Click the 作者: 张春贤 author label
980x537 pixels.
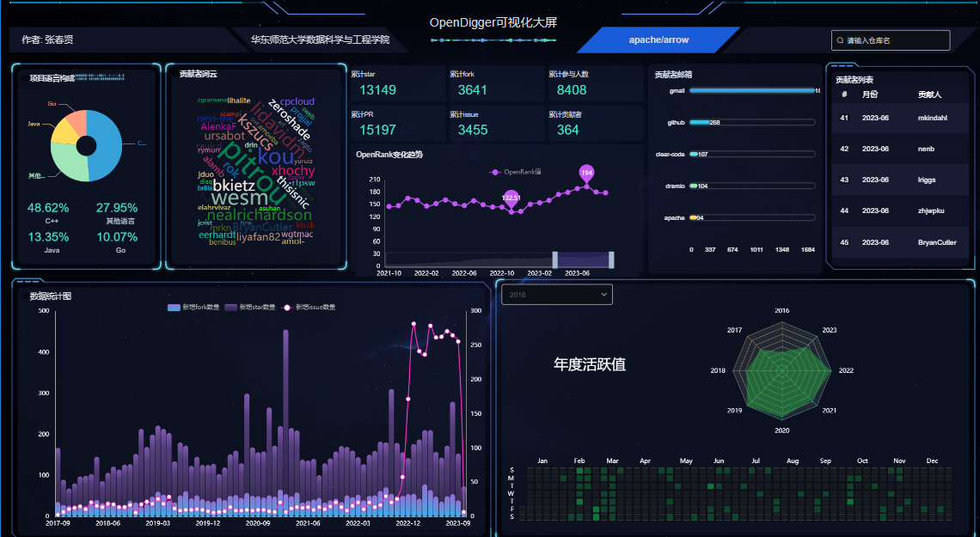pyautogui.click(x=47, y=40)
